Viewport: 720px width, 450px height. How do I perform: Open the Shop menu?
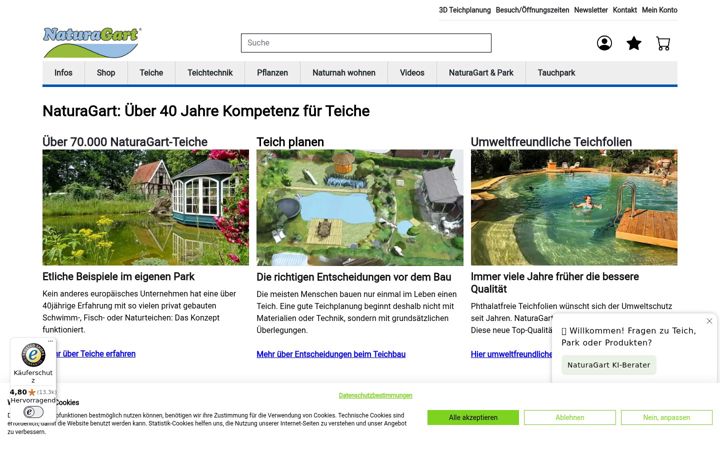(x=106, y=73)
